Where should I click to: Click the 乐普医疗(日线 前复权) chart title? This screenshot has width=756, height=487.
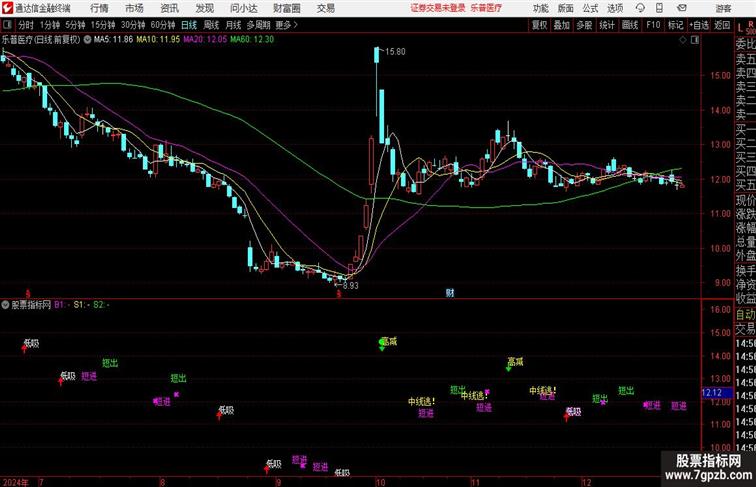41,40
